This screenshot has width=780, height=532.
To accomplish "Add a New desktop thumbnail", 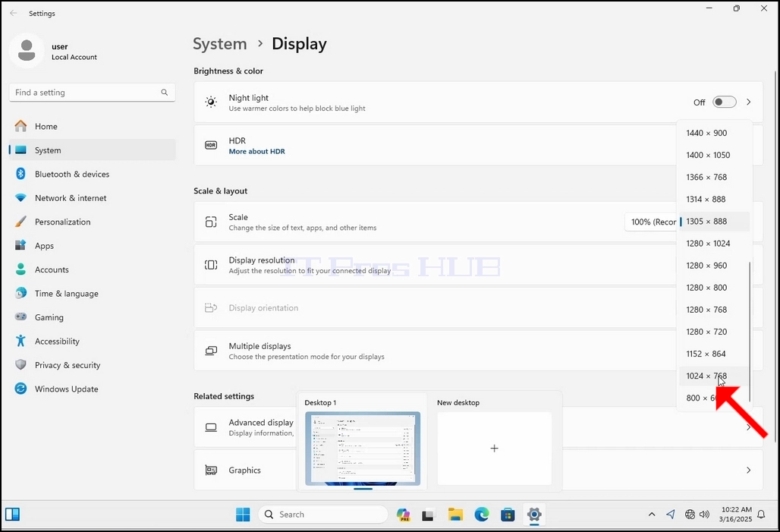I will point(495,449).
